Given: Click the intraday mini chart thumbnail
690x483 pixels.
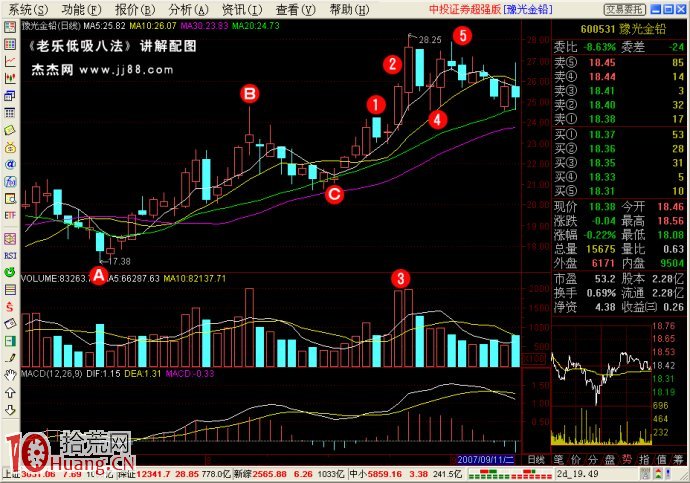Looking at the screenshot, I should point(601,384).
